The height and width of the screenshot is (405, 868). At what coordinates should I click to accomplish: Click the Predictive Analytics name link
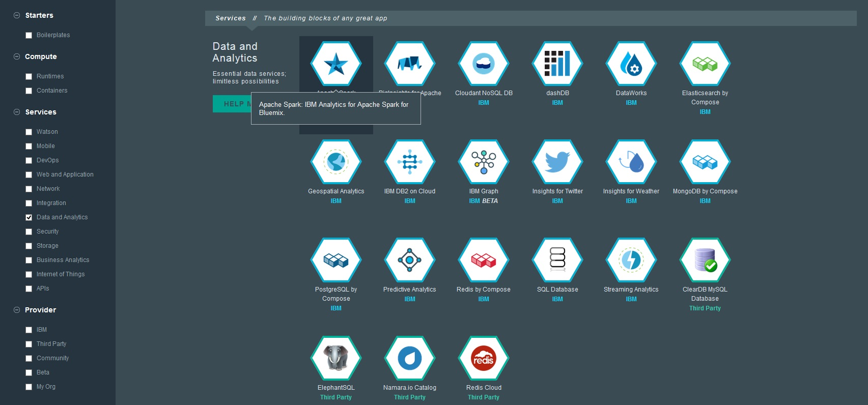(410, 290)
